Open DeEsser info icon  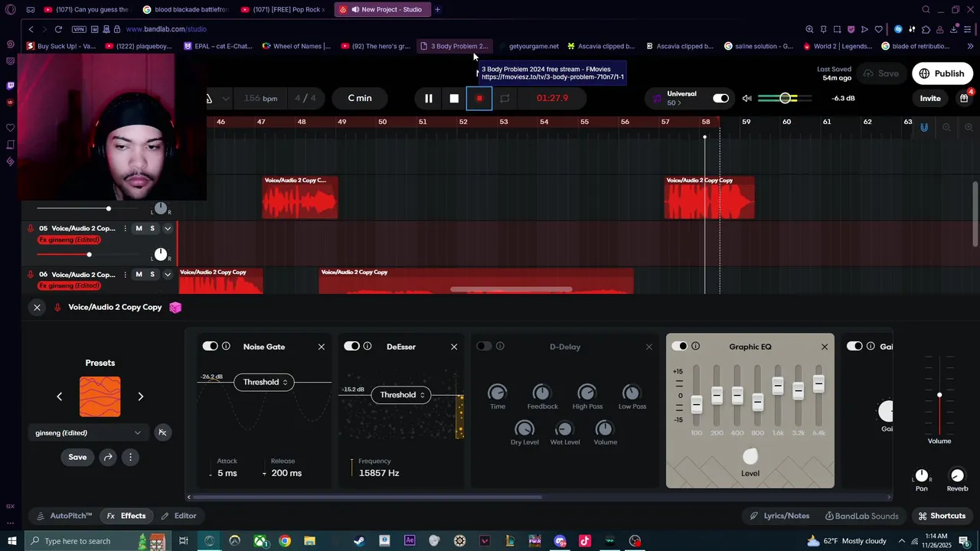[x=367, y=346]
